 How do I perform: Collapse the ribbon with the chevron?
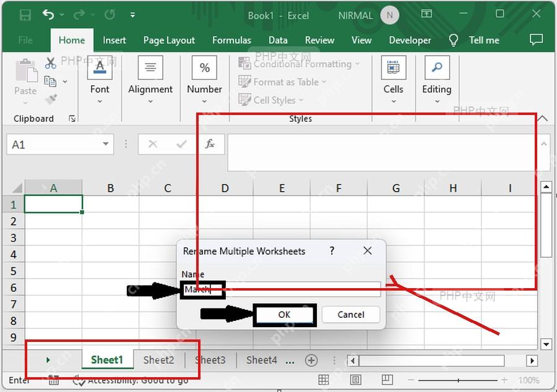pos(542,118)
